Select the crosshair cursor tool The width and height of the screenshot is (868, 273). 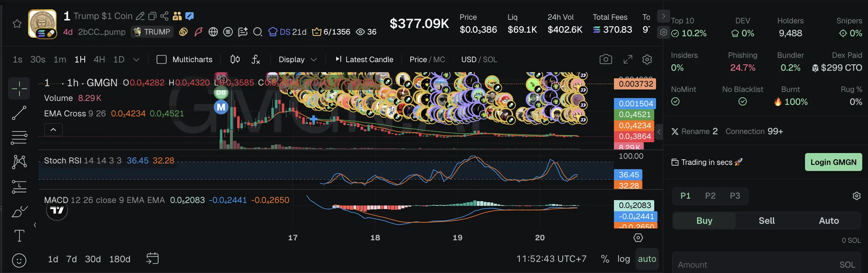[x=19, y=88]
